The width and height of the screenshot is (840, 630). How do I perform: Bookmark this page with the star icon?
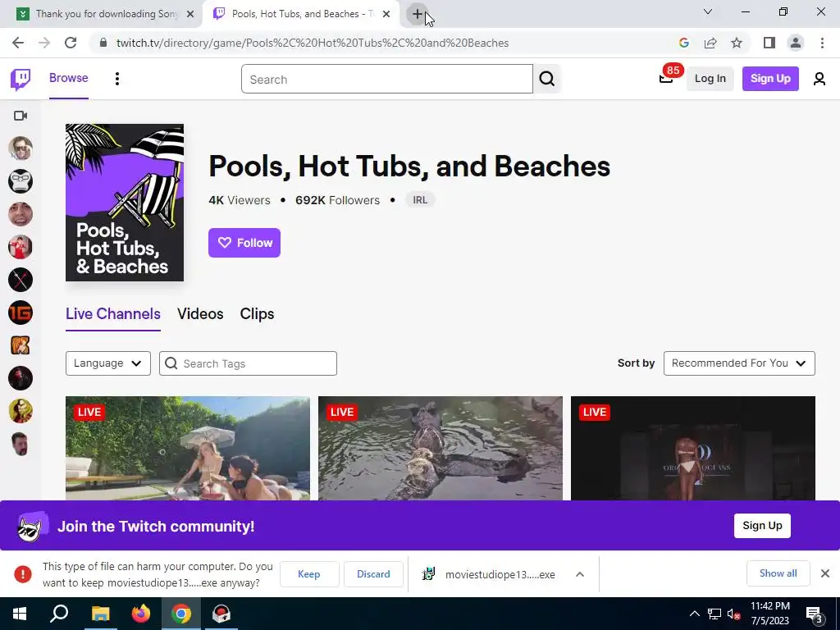(x=737, y=43)
